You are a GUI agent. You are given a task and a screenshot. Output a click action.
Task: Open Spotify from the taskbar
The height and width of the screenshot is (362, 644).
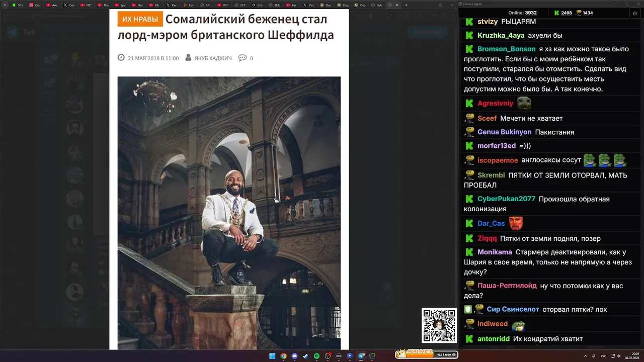tap(316, 356)
